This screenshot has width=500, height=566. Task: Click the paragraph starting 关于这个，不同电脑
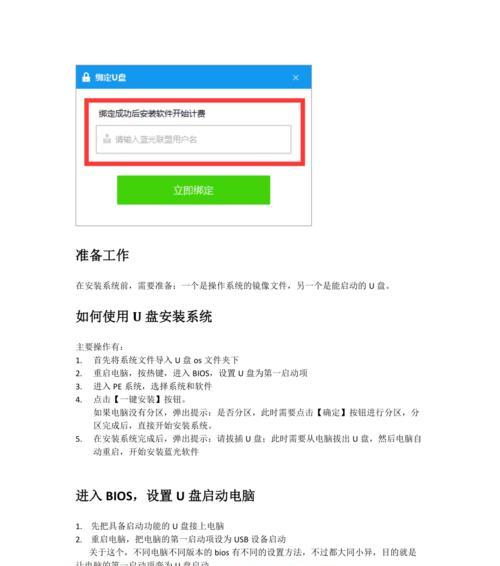coord(246,557)
